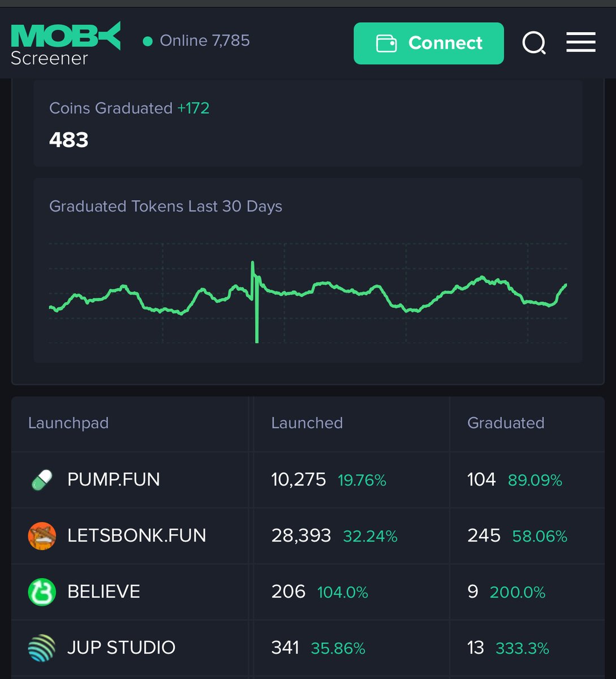This screenshot has width=616, height=679.
Task: Click LETSBONK.FUN graduated value 245
Action: (484, 536)
